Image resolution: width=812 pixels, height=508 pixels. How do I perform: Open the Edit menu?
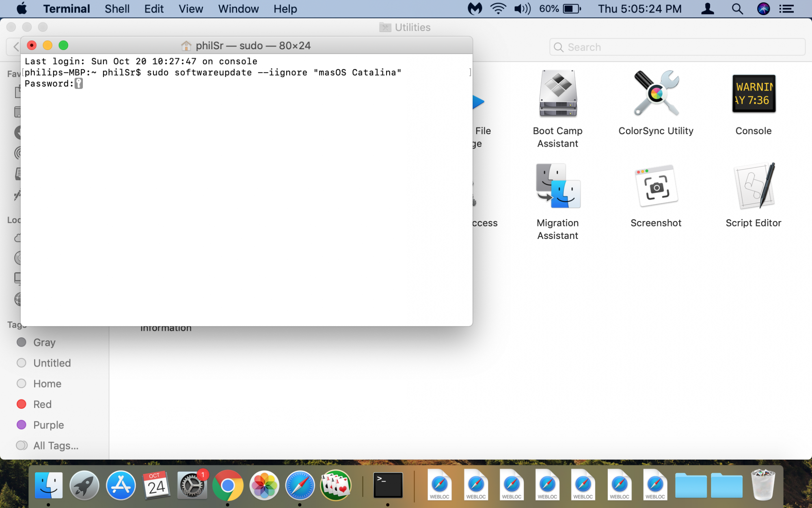[154, 9]
